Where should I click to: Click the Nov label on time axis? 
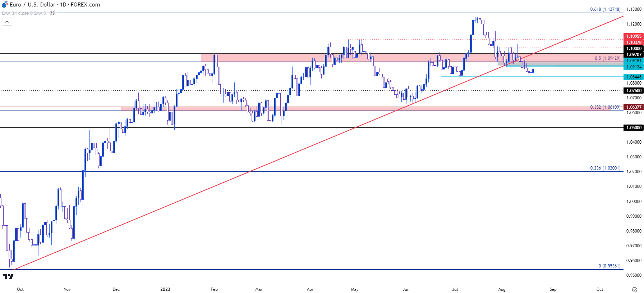(67, 289)
